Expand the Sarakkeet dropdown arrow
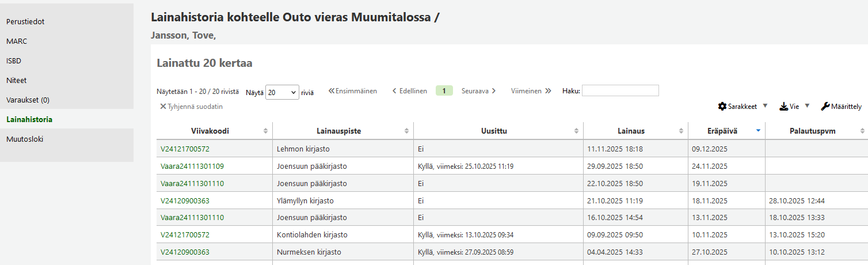Viewport: 868px width, 265px height. (x=765, y=106)
